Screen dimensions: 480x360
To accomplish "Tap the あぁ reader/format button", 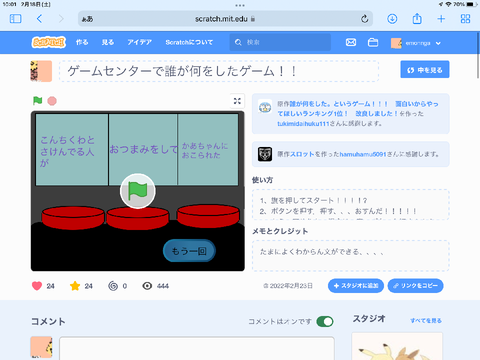I will [87, 19].
